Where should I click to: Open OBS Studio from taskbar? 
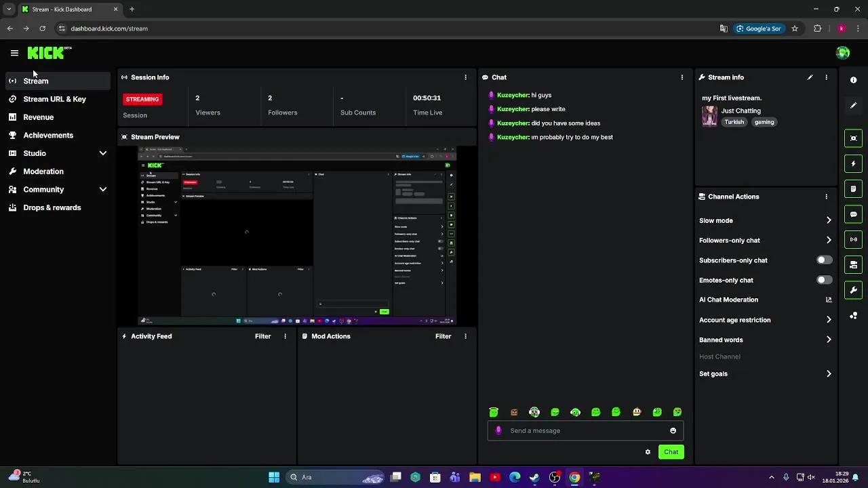coord(555,477)
